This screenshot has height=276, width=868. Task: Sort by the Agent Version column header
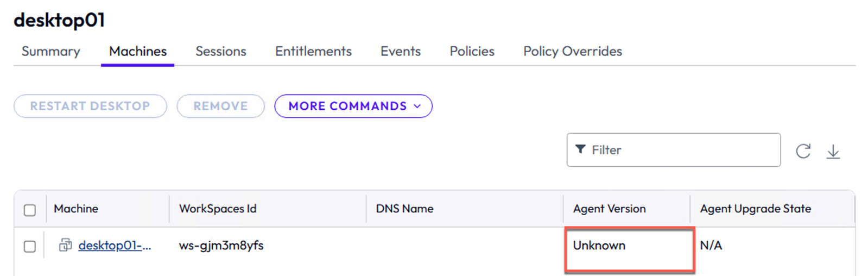tap(609, 209)
